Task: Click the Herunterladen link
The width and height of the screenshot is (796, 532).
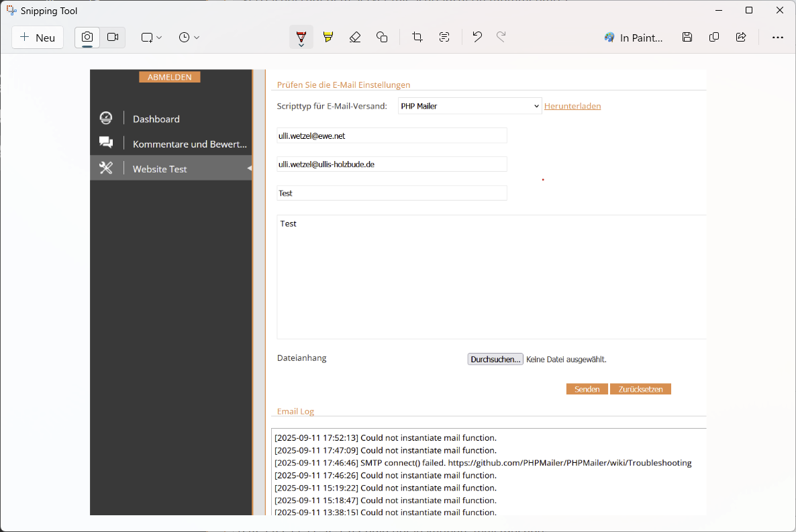Action: click(572, 106)
